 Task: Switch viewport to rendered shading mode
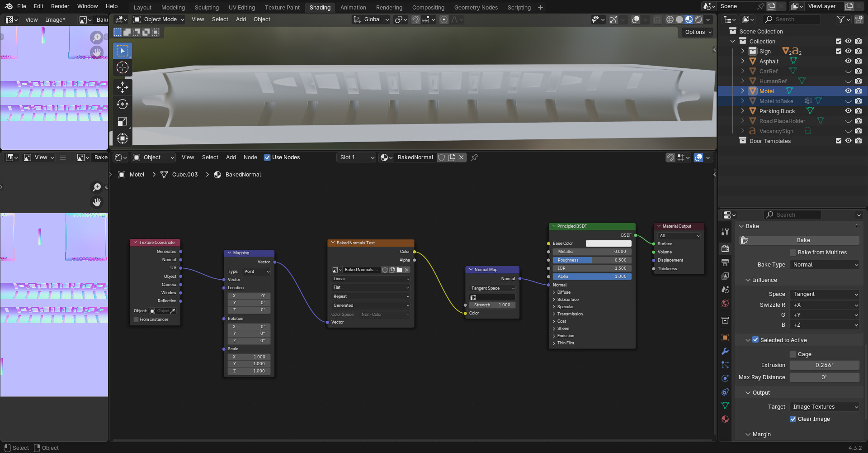coord(698,19)
